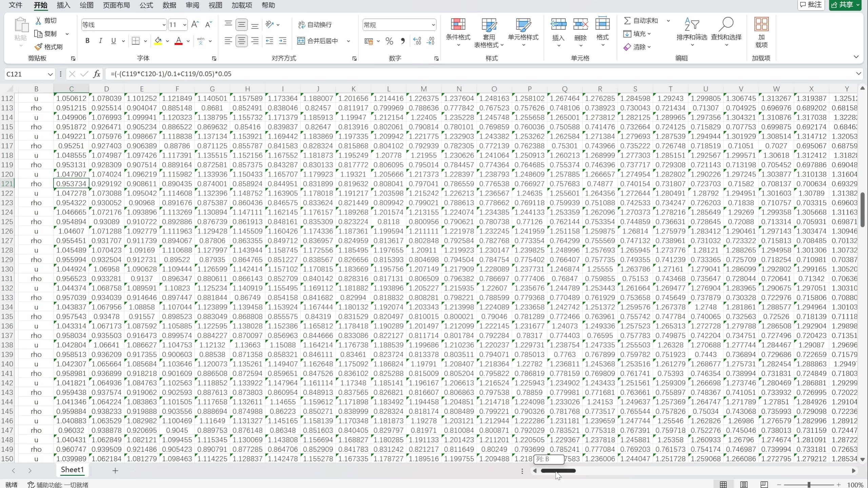Click the Insert Function fx icon
The height and width of the screenshot is (488, 868).
point(97,74)
